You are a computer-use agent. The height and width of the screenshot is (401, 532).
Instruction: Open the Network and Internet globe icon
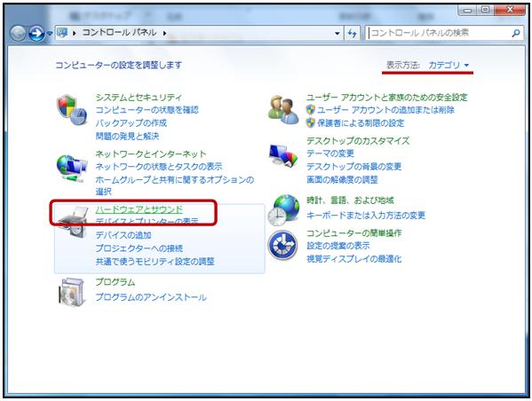click(x=71, y=169)
